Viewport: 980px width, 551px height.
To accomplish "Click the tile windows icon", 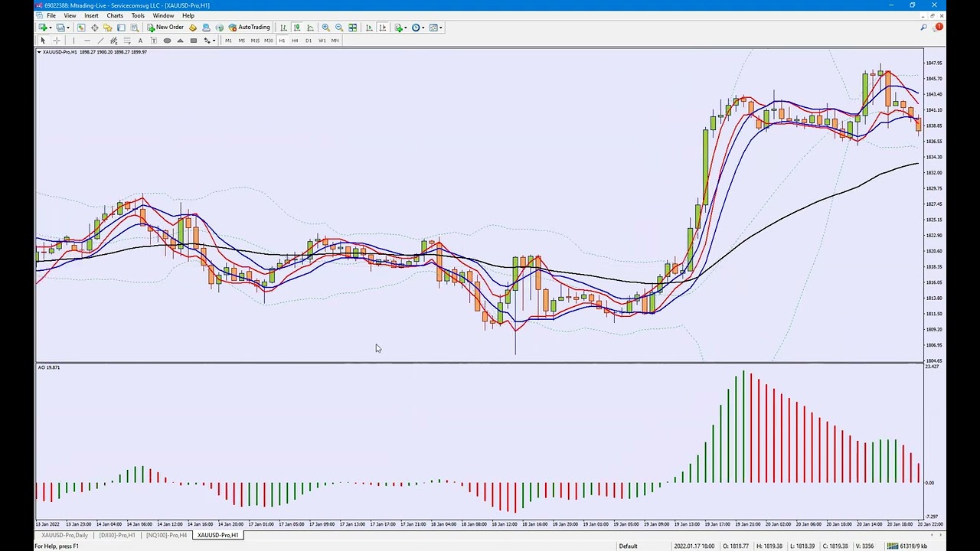I will point(353,28).
